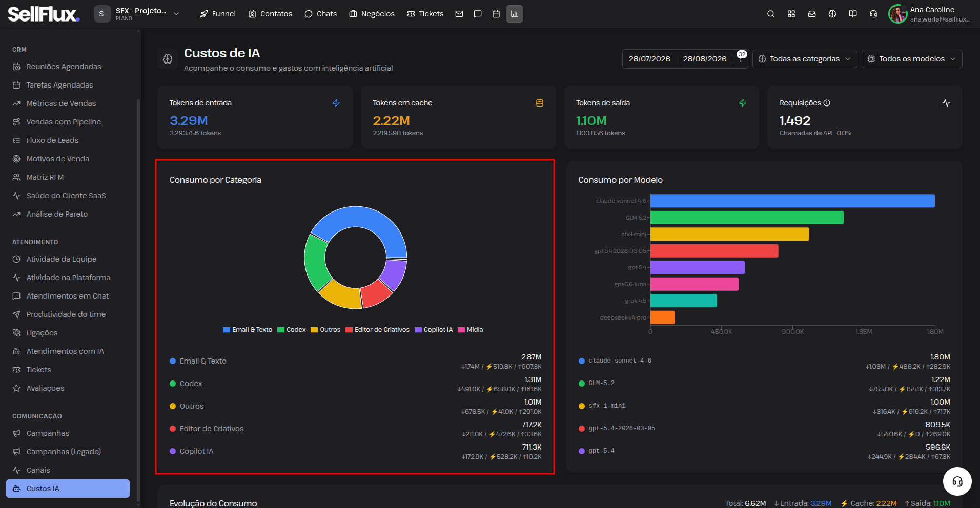Click the blue claude-sonnet-4-6 bar
Screen dimensions: 980x508
point(792,201)
